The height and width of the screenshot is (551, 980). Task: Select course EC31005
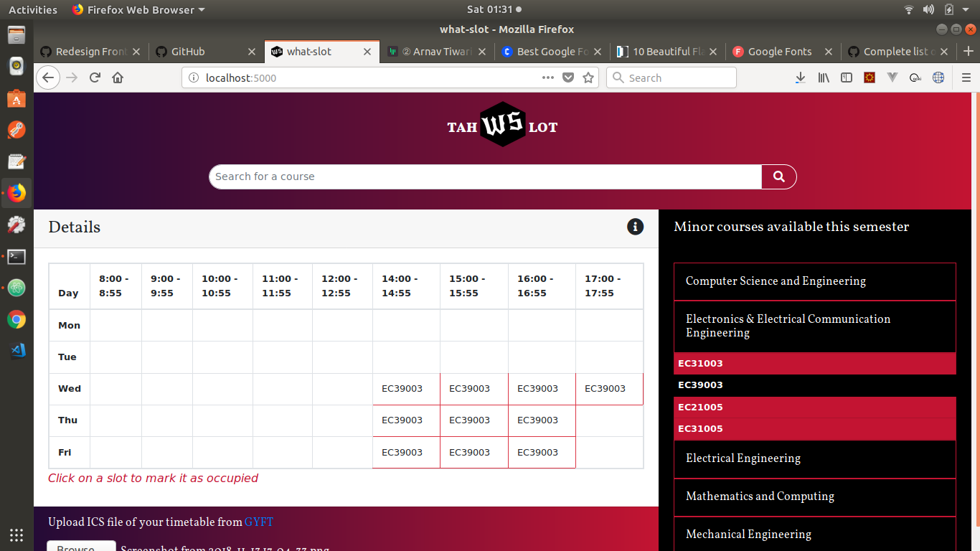click(815, 429)
